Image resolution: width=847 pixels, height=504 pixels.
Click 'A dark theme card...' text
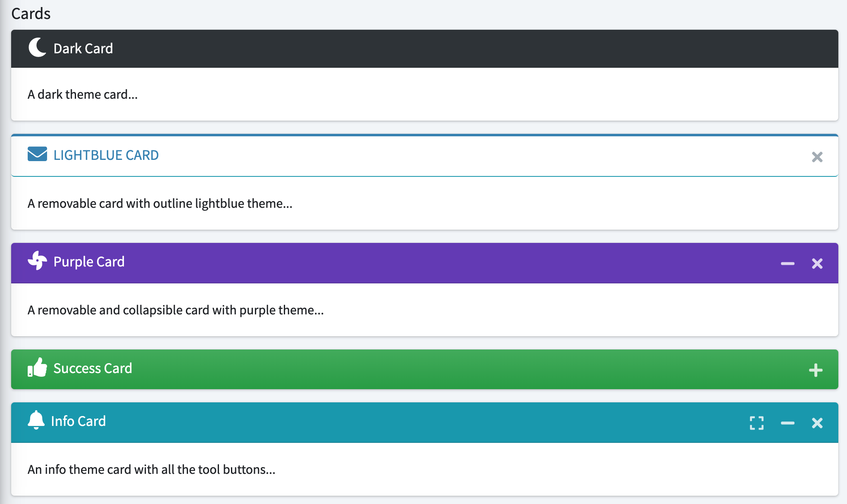click(x=83, y=94)
